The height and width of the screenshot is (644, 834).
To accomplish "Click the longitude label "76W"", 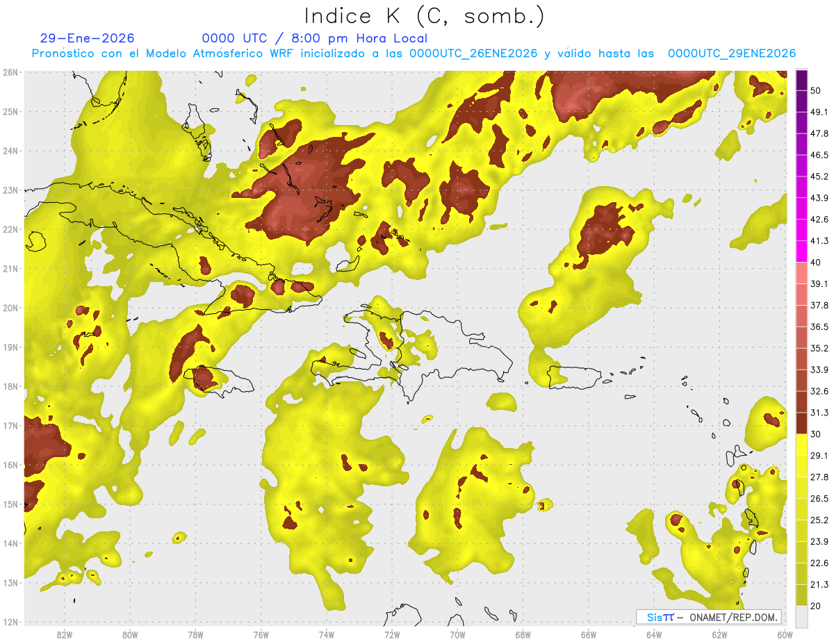I will pyautogui.click(x=261, y=635).
